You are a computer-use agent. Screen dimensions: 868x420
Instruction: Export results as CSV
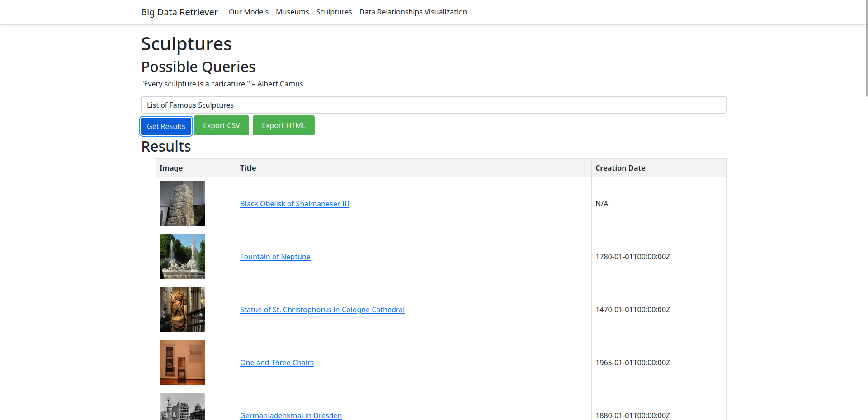(x=221, y=125)
